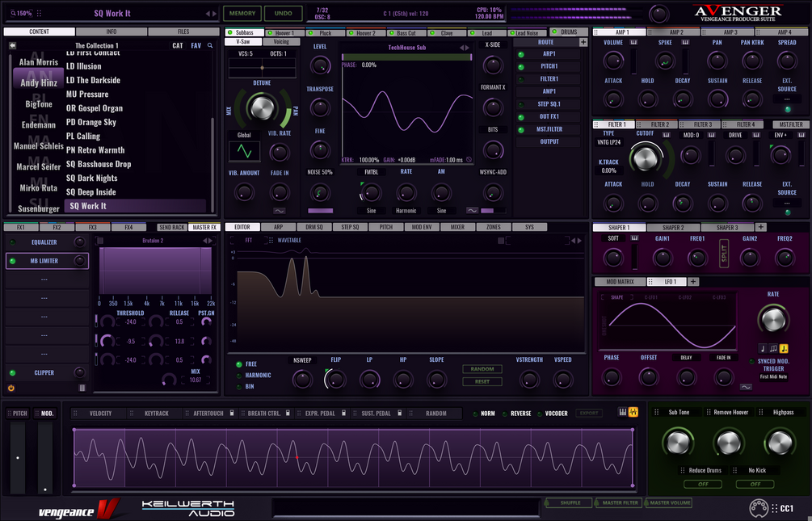Select the Free wavetable mode radio
The image size is (812, 521).
click(x=238, y=364)
